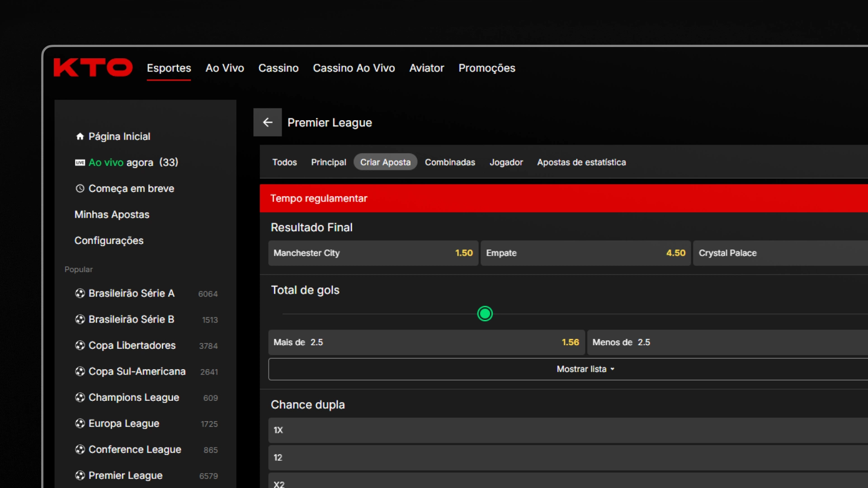Bet on Manchester City at 1.50
868x488 pixels.
(x=373, y=253)
